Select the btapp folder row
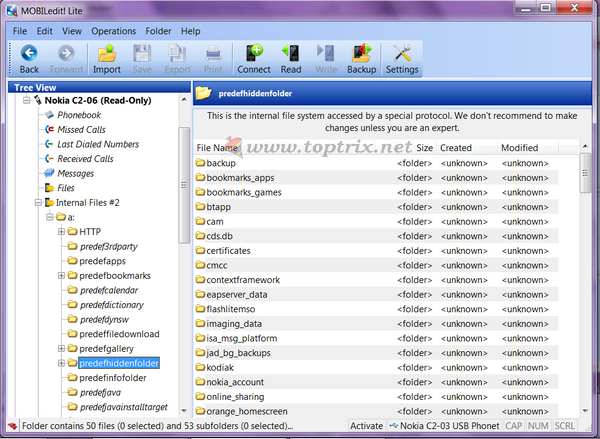 [x=377, y=207]
